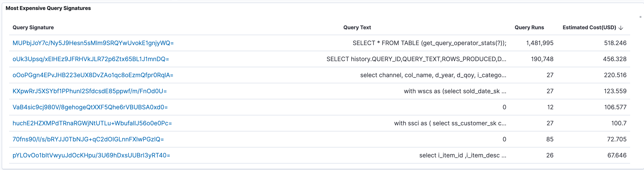Open signature link starting with MUPbjJoY7c
The width and height of the screenshot is (644, 170).
point(93,43)
